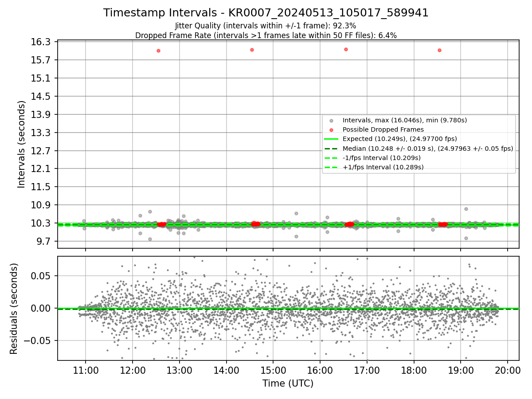
Task: Click the red cluster on the 10.3 line near 18:35
Action: [x=442, y=224]
